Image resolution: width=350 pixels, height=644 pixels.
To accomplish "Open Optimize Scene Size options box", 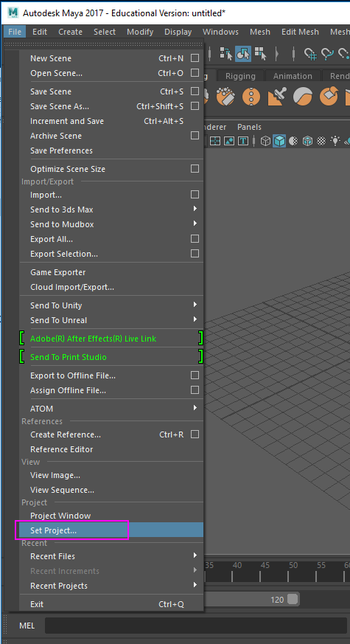I will 195,169.
